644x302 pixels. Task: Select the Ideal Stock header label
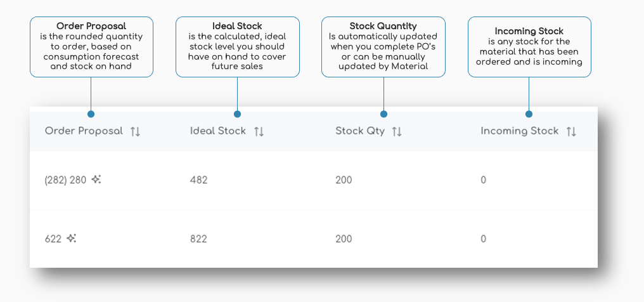[217, 131]
